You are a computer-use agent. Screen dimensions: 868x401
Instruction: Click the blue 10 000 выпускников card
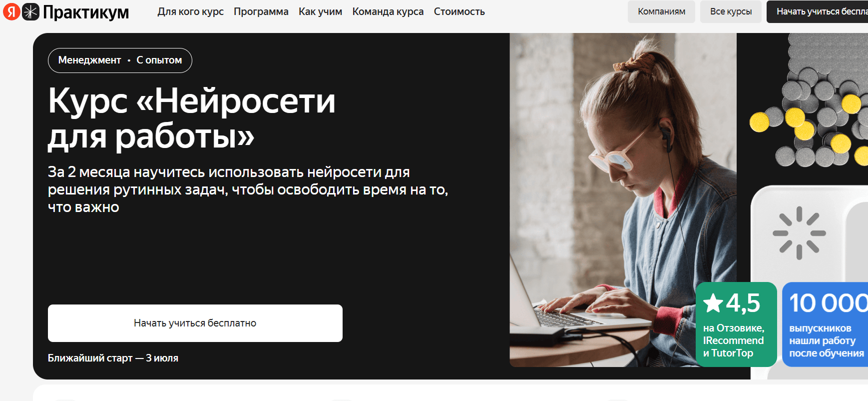click(825, 324)
